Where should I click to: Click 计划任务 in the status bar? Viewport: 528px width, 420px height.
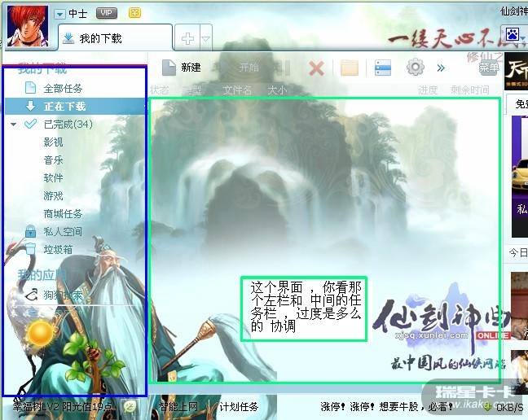[x=239, y=407]
